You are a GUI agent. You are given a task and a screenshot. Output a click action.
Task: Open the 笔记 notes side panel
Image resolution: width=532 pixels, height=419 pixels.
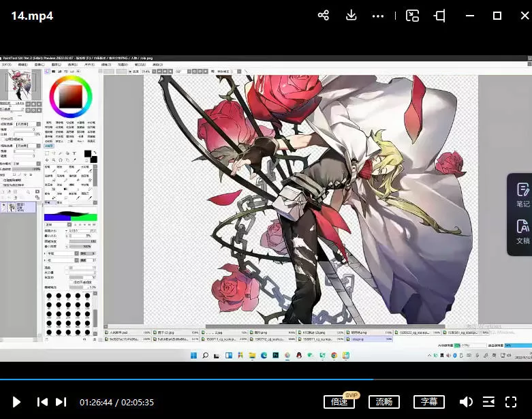point(522,195)
